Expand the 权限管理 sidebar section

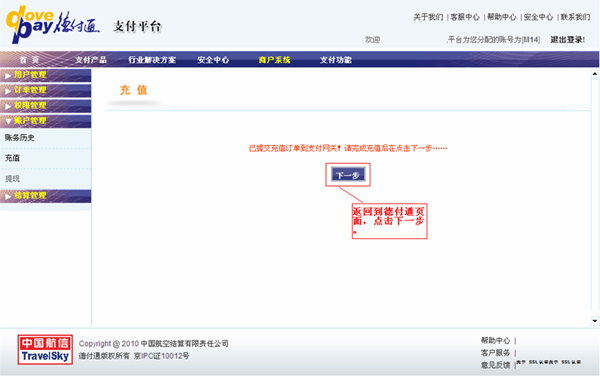click(46, 106)
